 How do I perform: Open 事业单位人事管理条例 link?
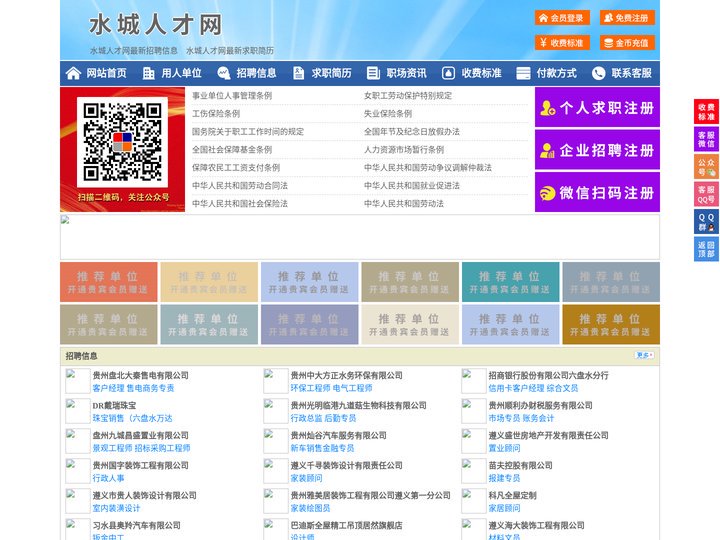pyautogui.click(x=232, y=96)
